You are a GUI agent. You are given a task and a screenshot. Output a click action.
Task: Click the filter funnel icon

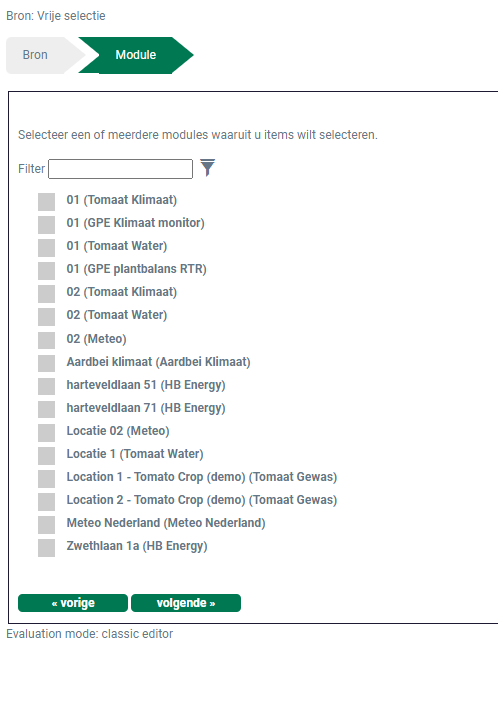(x=207, y=168)
